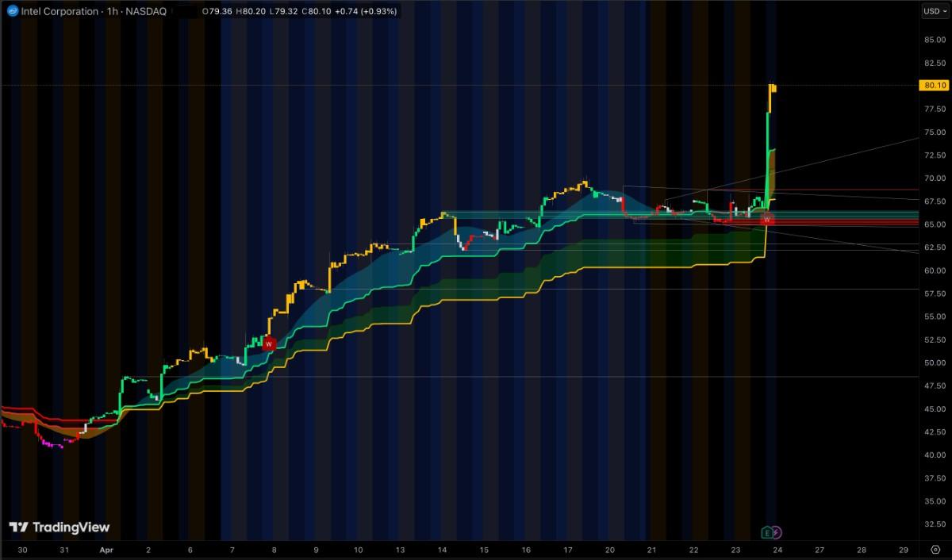Click the O79.36 open value in the legend
This screenshot has width=952, height=560.
tap(218, 12)
